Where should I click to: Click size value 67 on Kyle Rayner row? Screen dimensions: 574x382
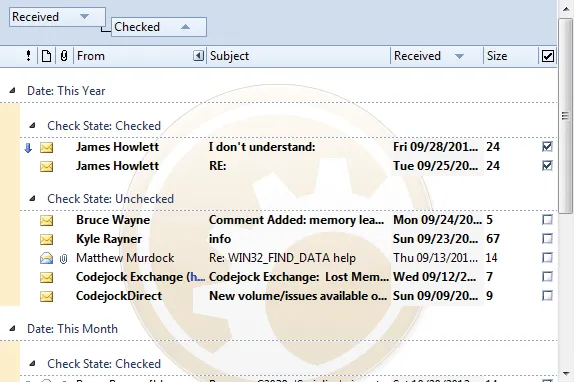pos(493,239)
